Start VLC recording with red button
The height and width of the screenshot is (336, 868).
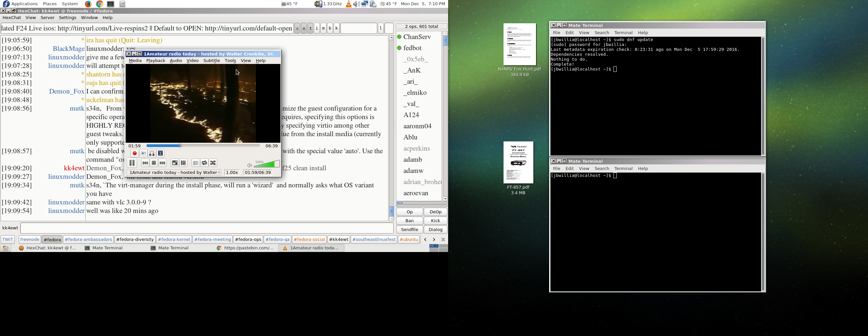point(134,154)
